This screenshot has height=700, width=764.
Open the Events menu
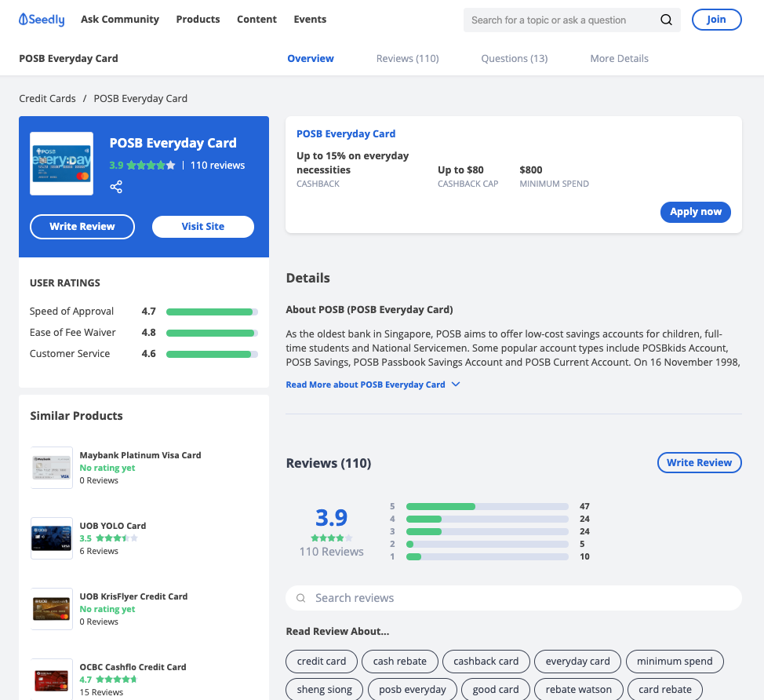(x=310, y=20)
